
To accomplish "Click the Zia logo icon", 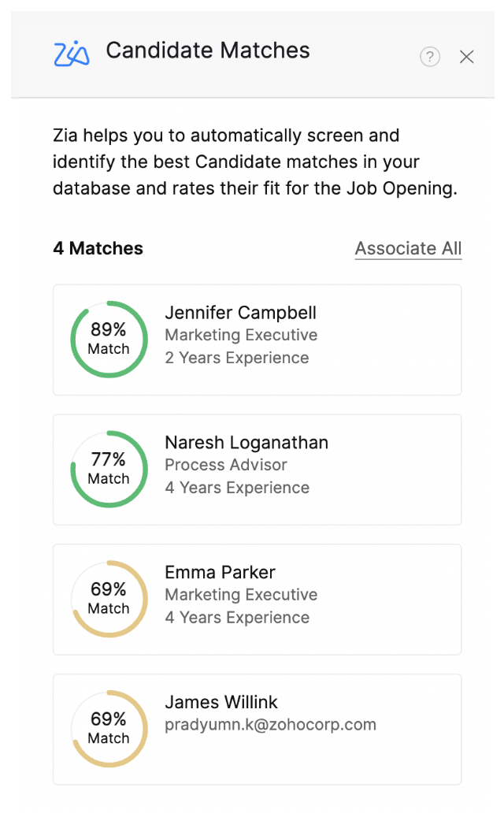I will tap(71, 54).
